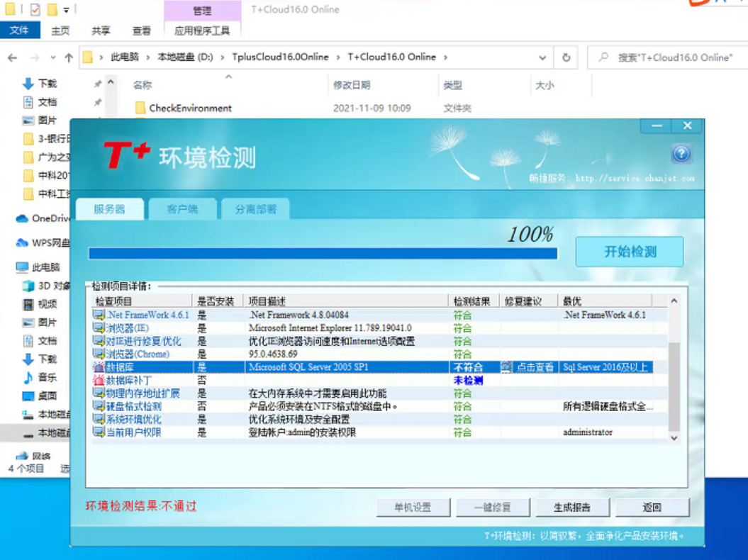Image resolution: width=748 pixels, height=560 pixels.
Task: Click the 生成报告 button
Action: (x=572, y=508)
